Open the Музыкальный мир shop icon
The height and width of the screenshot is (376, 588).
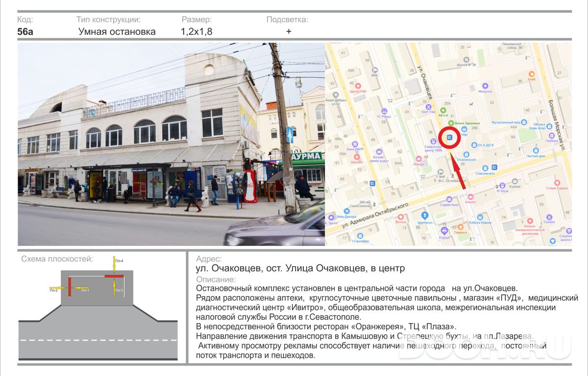pyautogui.click(x=524, y=122)
